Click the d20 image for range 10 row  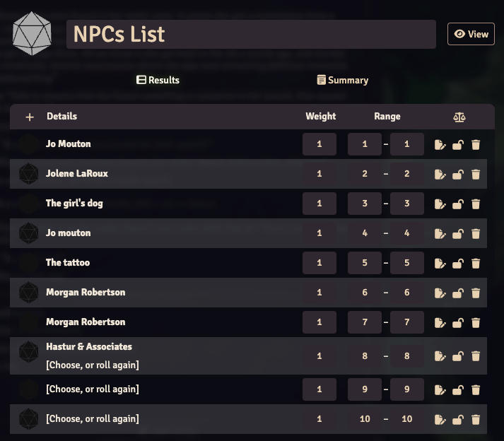click(x=28, y=419)
